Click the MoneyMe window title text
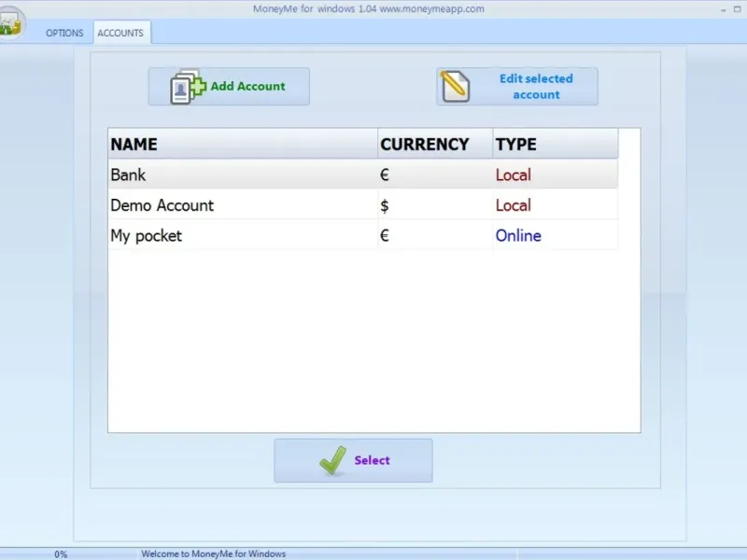The height and width of the screenshot is (560, 747). point(368,8)
